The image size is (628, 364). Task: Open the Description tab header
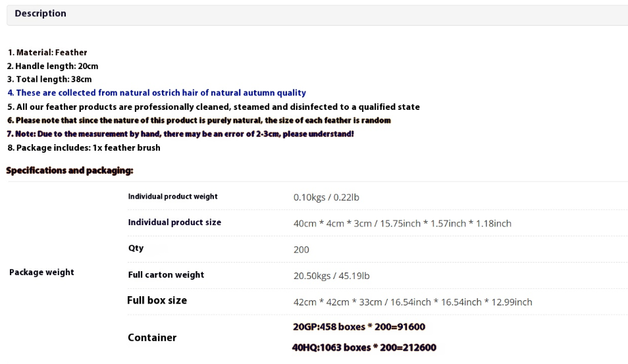point(40,13)
